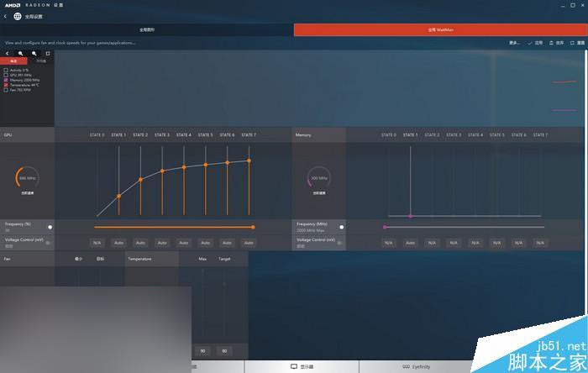Uncheck the Memory MHz legend checkbox
588x373 pixels.
(6, 80)
